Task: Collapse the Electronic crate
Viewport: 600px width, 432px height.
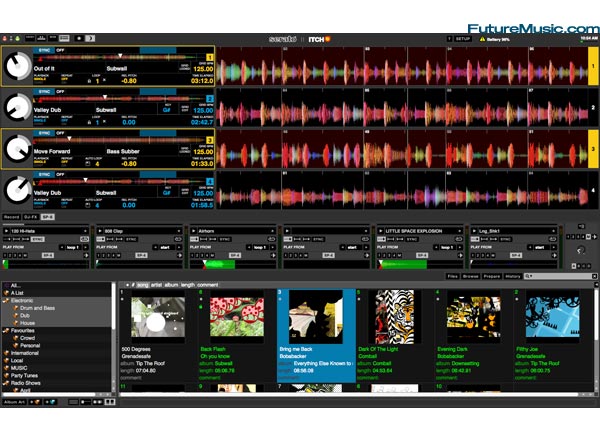Action: (6, 301)
